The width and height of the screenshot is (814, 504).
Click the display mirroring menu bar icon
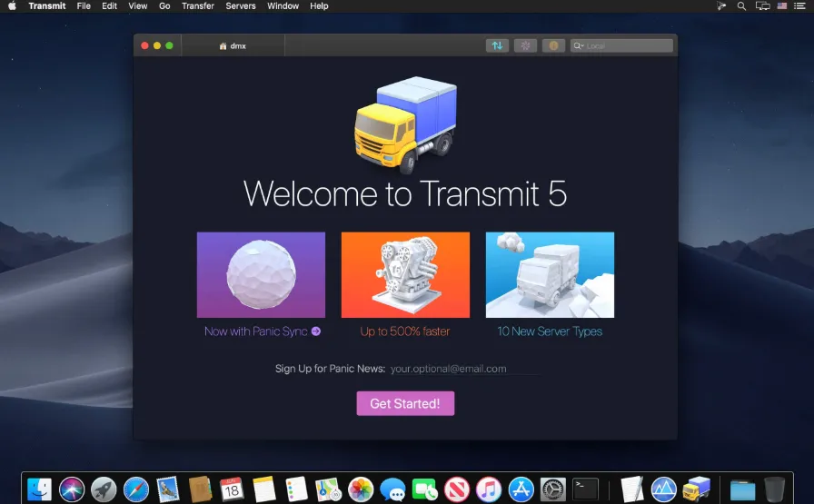pos(762,6)
